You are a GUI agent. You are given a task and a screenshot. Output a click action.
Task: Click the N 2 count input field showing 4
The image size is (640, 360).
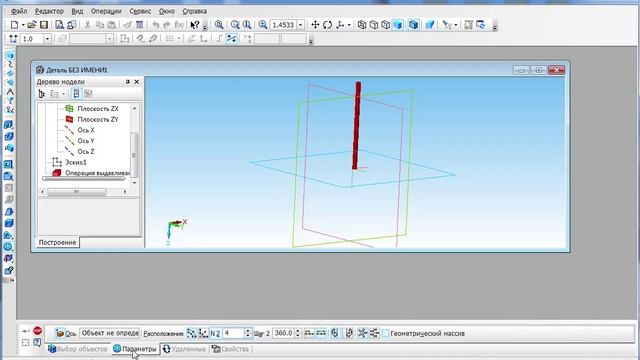click(x=233, y=333)
